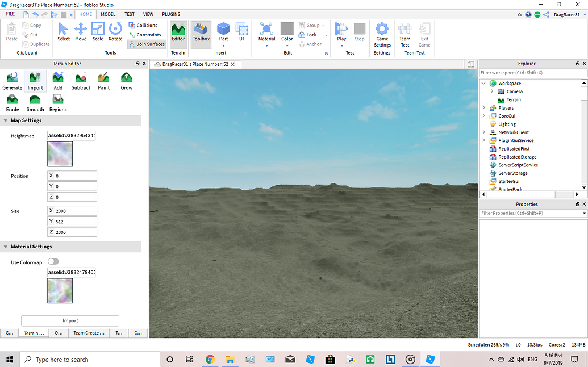Viewport: 588px width, 367px height.
Task: Click the colormap preview swatch
Action: (60, 290)
